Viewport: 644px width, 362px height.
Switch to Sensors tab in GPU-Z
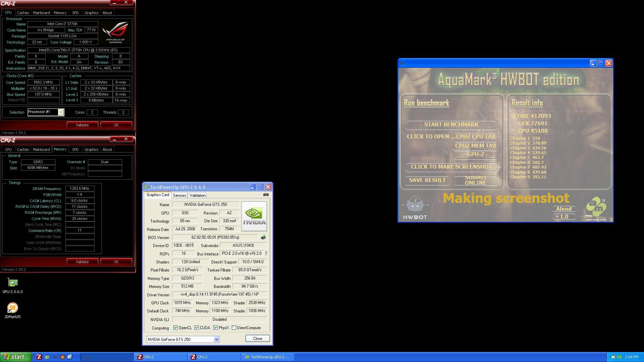pos(179,195)
